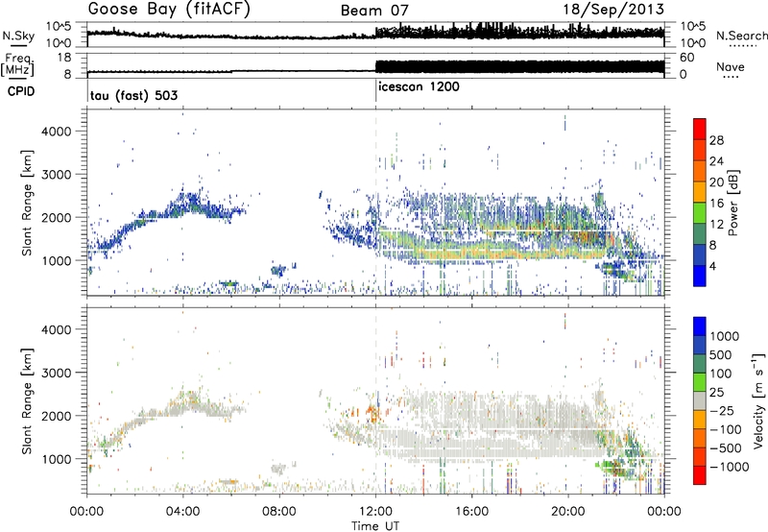Click the "Freq. [MHz]" axis label
Image resolution: width=768 pixels, height=532 pixels.
click(17, 64)
